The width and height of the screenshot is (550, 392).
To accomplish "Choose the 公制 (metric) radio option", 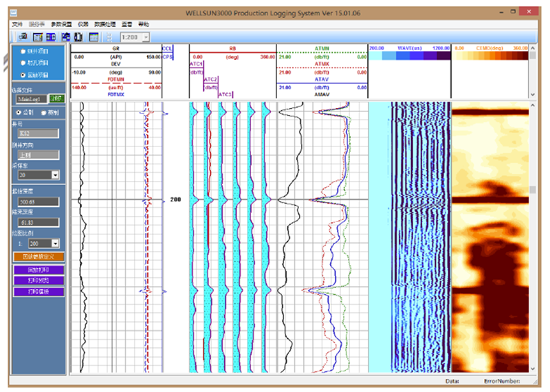I will tap(19, 113).
